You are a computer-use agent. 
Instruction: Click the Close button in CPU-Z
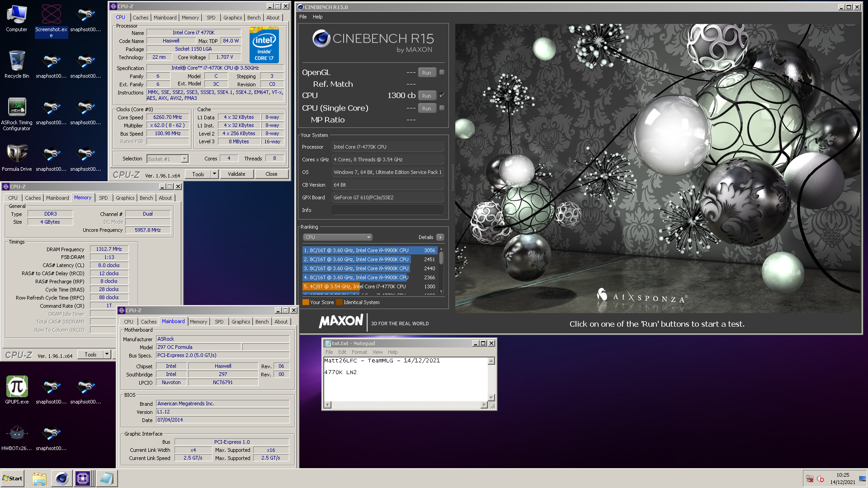pos(271,174)
